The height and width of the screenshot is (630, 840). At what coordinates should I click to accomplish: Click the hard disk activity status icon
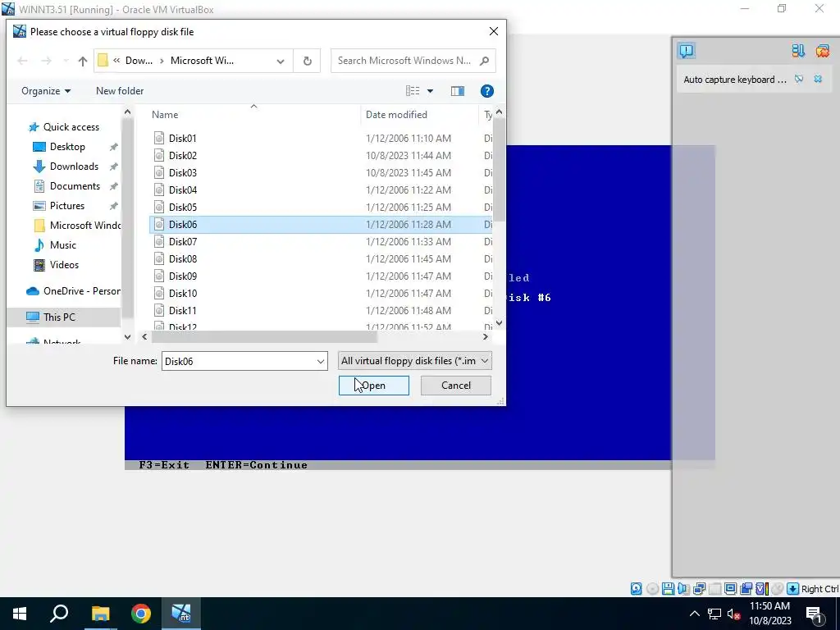click(636, 589)
